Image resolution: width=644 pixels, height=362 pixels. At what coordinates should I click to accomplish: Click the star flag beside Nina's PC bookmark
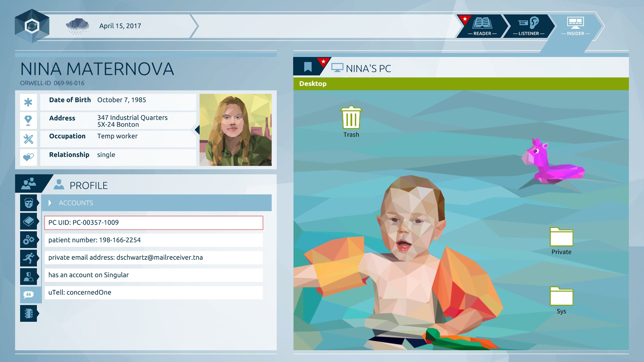click(323, 62)
